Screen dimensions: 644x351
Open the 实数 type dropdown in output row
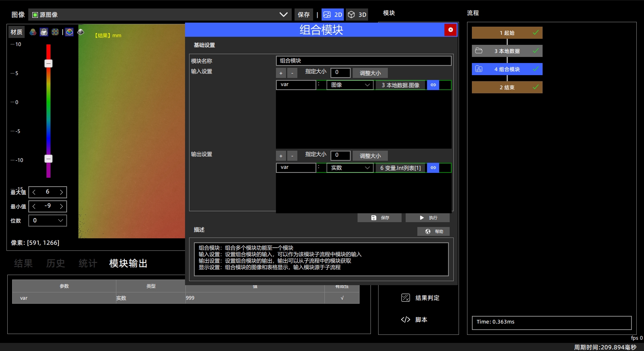tap(350, 168)
